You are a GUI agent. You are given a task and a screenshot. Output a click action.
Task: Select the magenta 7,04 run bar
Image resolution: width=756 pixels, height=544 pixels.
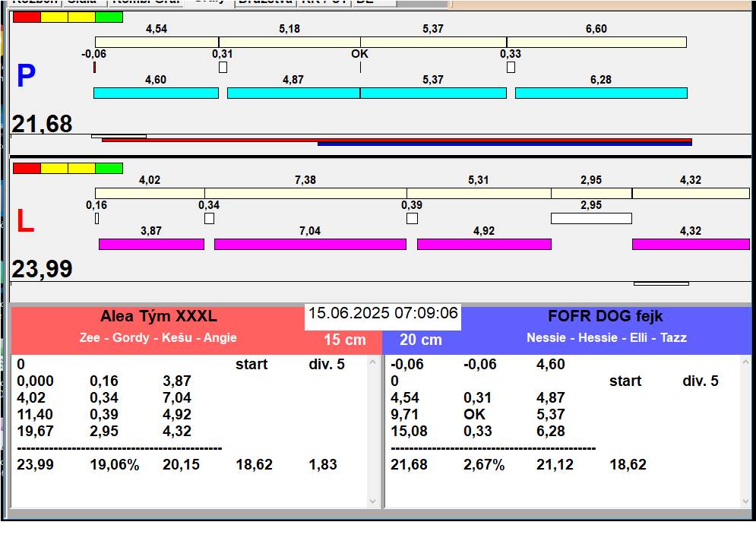[x=310, y=244]
